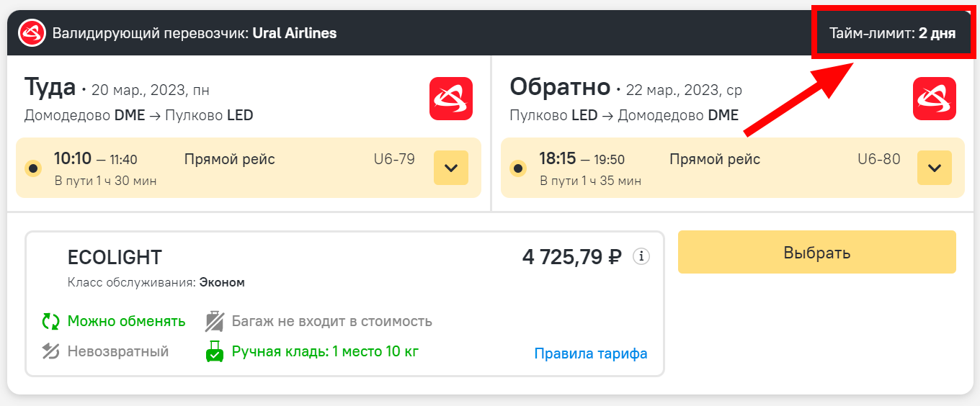Expand outbound flight U6-79 details
Viewport: 980px width, 406px height.
point(451,168)
